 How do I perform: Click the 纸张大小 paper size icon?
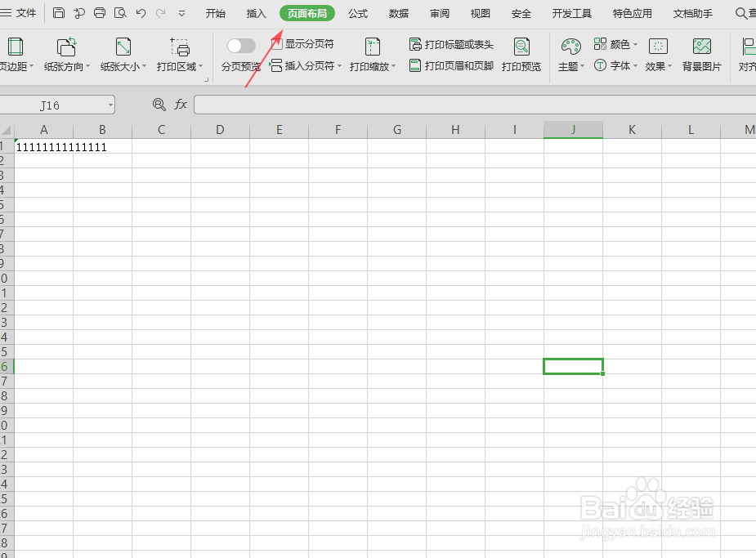(x=123, y=47)
